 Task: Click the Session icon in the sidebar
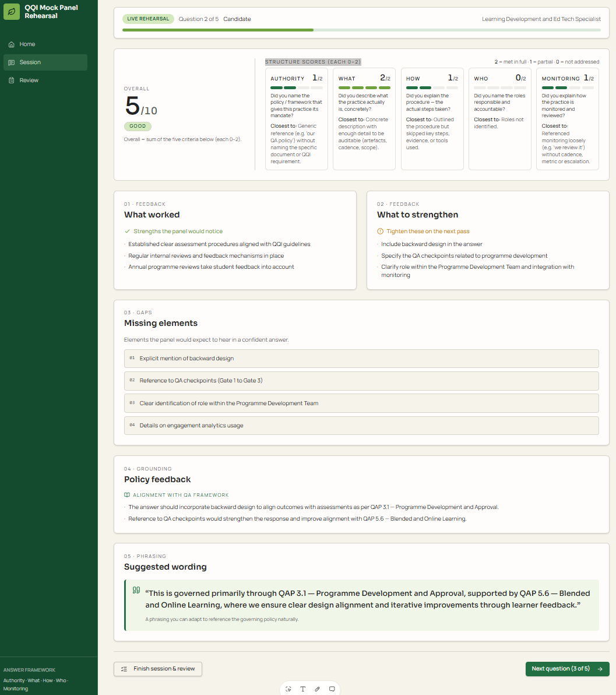12,62
